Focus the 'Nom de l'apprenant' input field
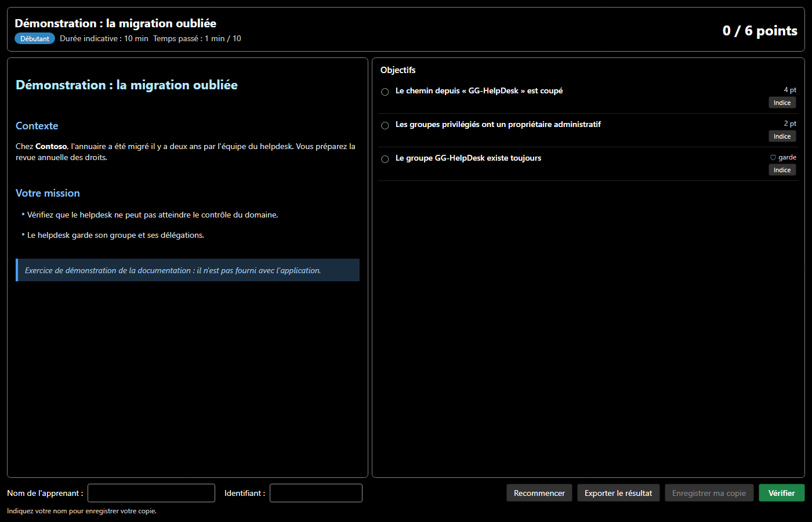Image resolution: width=812 pixels, height=522 pixels. pyautogui.click(x=151, y=493)
